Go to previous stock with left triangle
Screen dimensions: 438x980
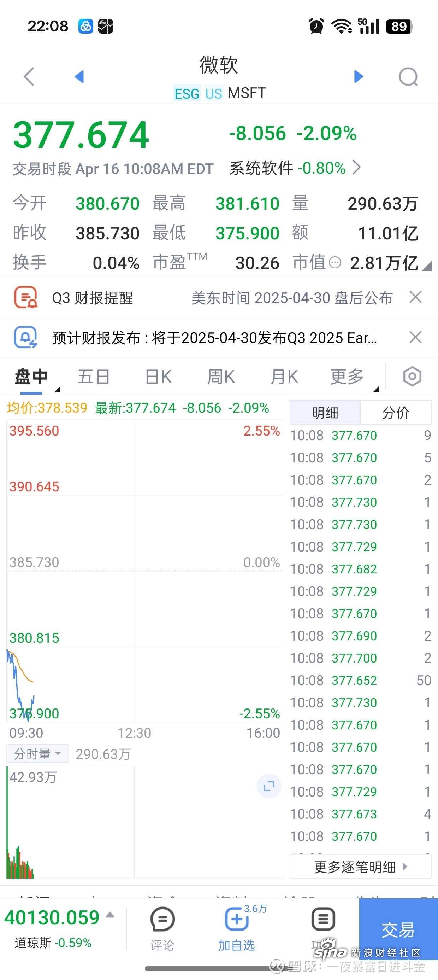[x=79, y=76]
